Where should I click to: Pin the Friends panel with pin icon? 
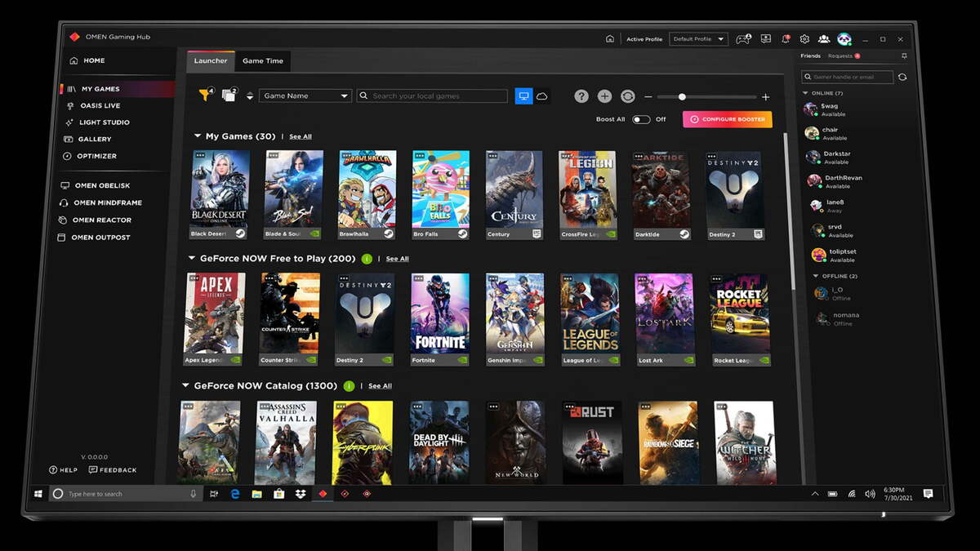pos(904,56)
